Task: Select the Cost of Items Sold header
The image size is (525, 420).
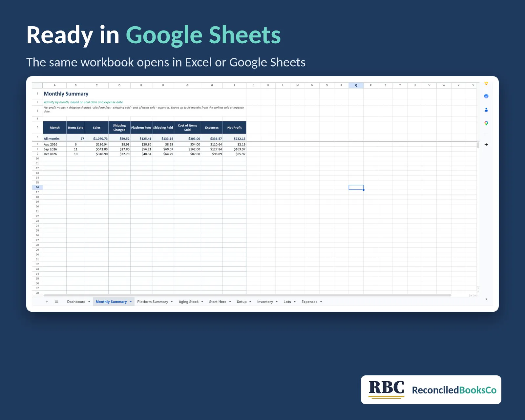Action: click(x=187, y=128)
